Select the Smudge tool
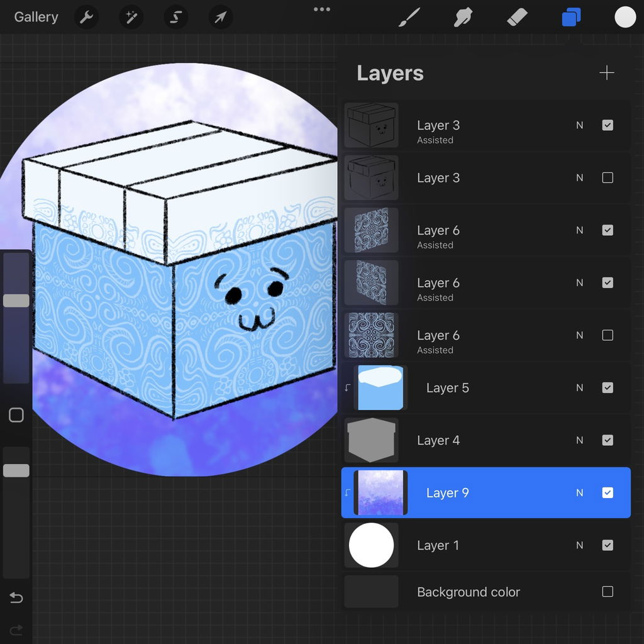644x644 pixels. [x=463, y=18]
